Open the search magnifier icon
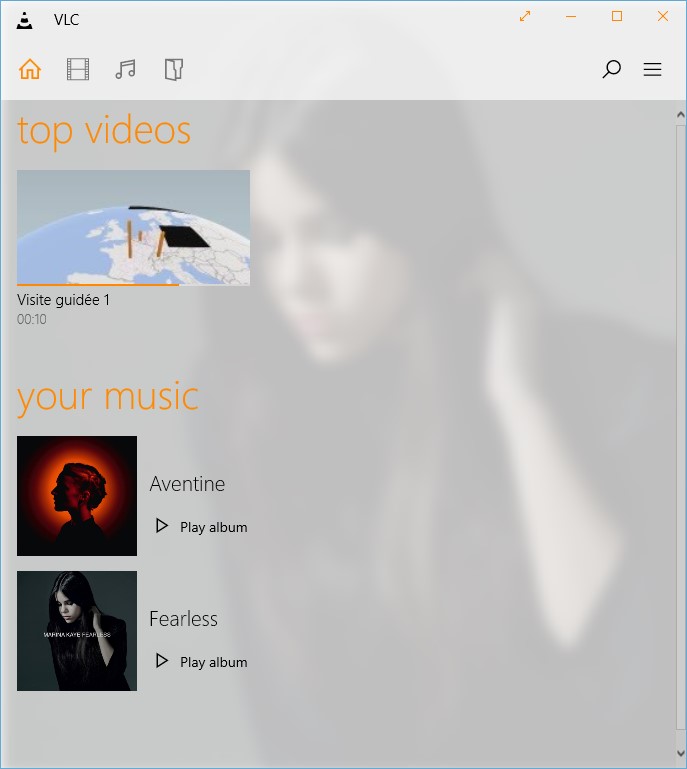Screen dimensions: 687x769 coord(611,69)
